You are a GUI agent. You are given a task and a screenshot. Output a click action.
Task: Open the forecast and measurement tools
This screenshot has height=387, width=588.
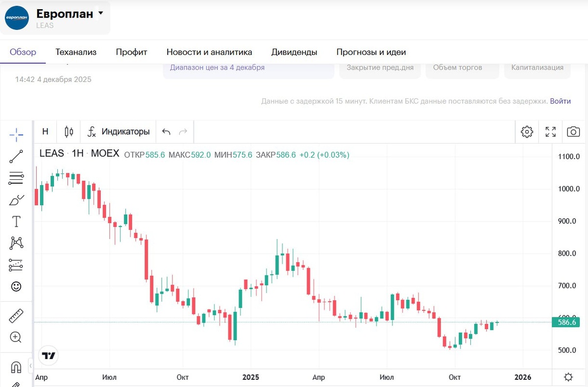point(16,265)
